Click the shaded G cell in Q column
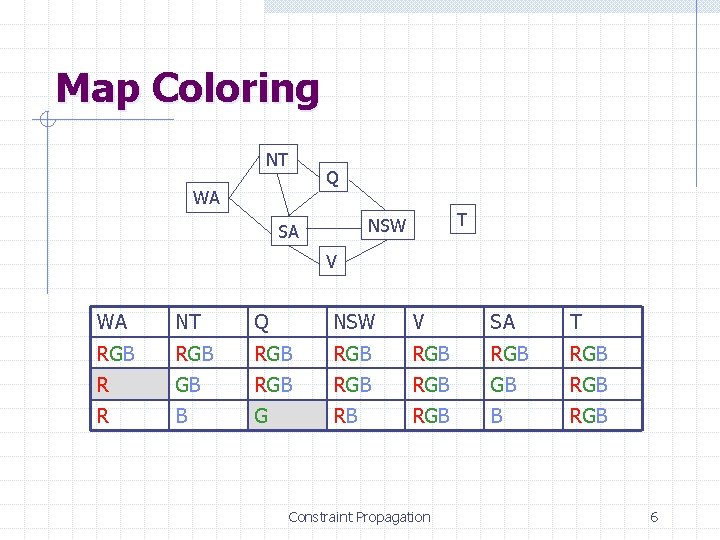Screen dimensions: 720x540 click(287, 416)
